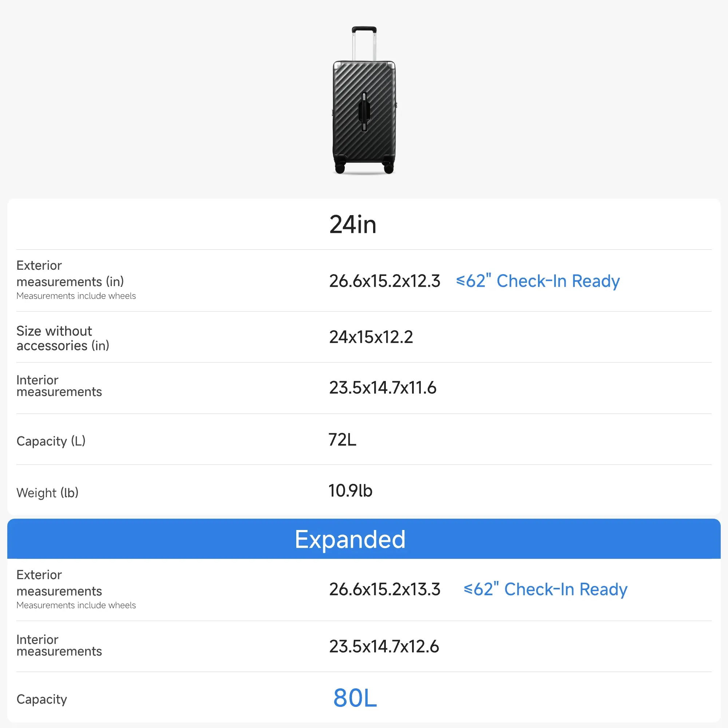Click the suitcase's center side grip handle
The width and height of the screenshot is (728, 728).
(364, 112)
